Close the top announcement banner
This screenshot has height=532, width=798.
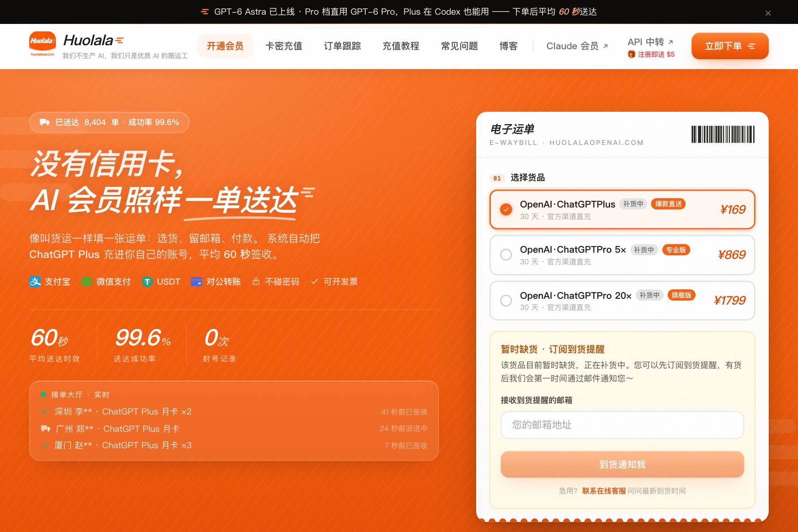768,13
